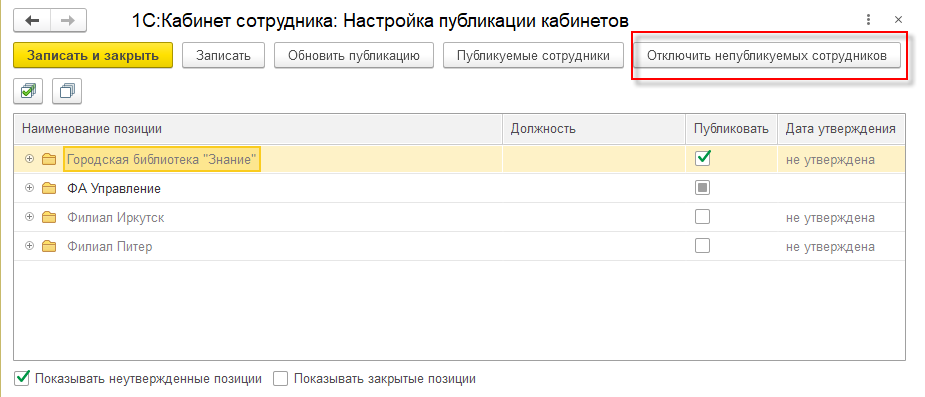Click the forward navigation arrow

coord(68,20)
